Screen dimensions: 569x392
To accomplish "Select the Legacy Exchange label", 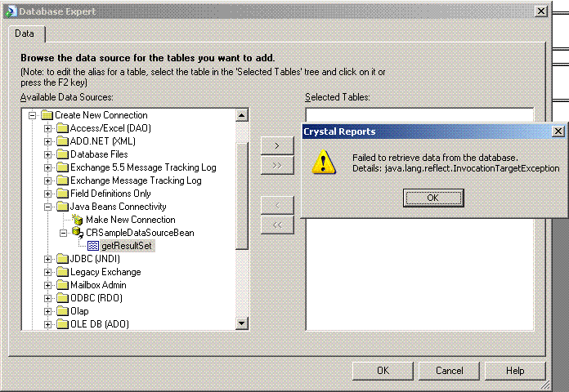I will [x=105, y=272].
